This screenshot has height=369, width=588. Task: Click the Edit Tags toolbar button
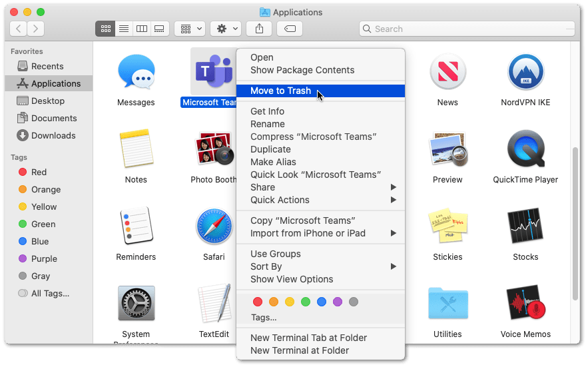point(290,29)
